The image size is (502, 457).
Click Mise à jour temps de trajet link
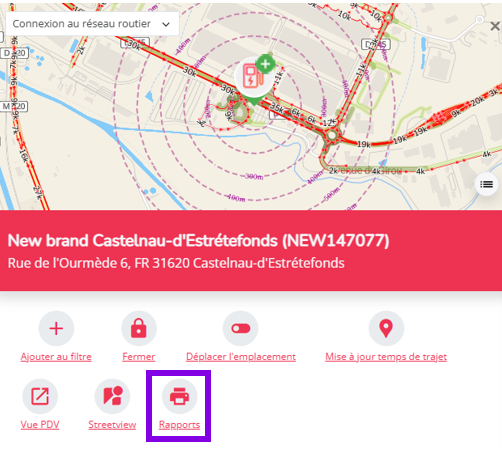point(386,357)
